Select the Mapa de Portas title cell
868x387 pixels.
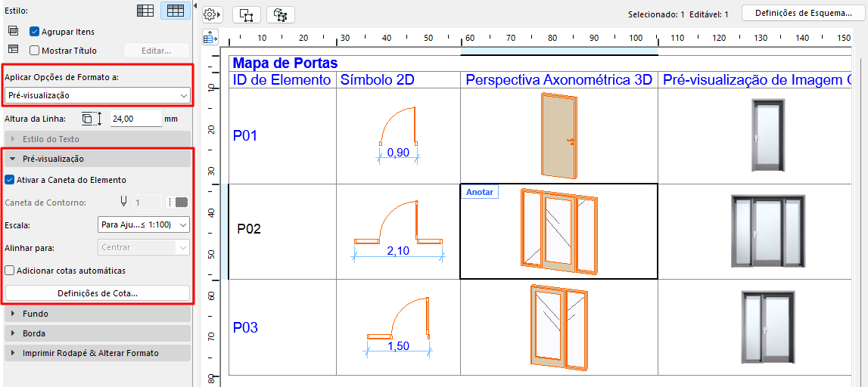pos(539,63)
